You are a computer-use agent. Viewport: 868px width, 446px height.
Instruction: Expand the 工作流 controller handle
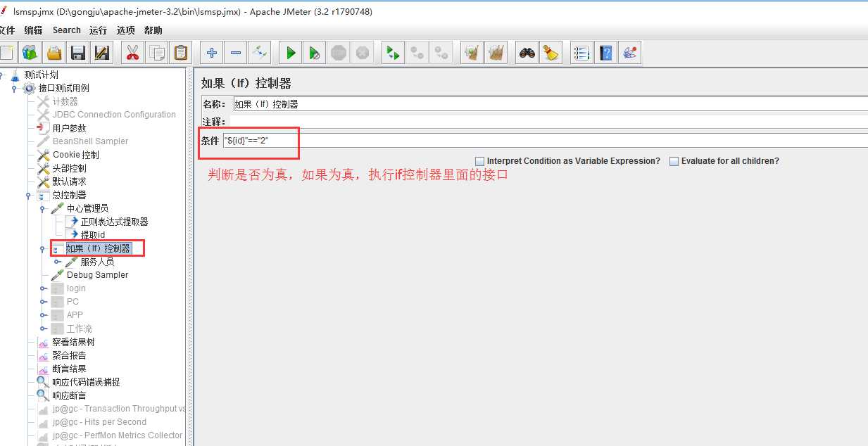(x=43, y=329)
